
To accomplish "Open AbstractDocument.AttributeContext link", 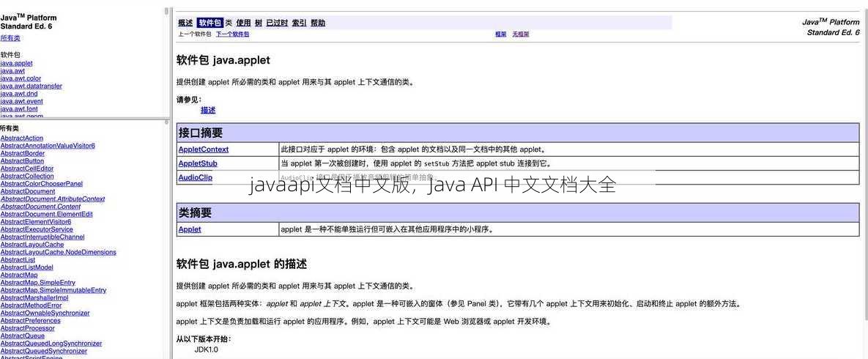I will (53, 199).
